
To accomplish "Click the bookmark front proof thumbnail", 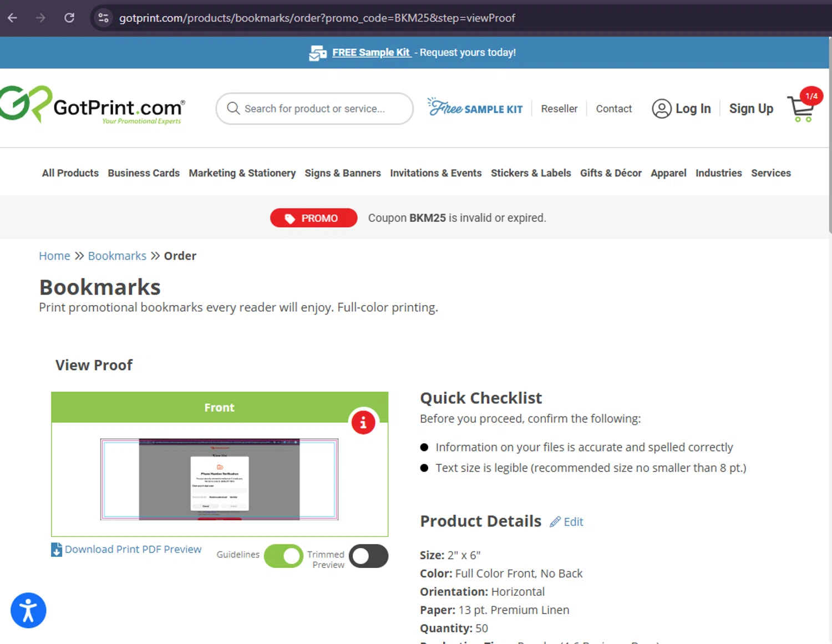I will [219, 479].
